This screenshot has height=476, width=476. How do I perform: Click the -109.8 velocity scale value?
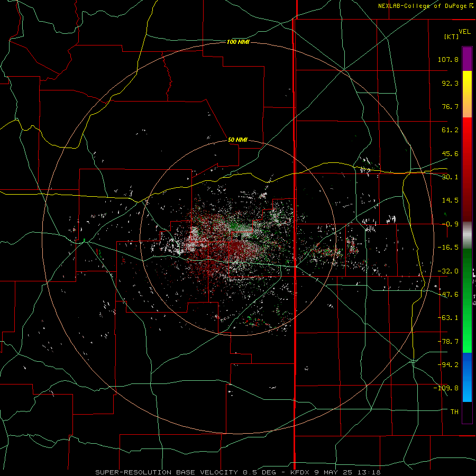click(x=446, y=388)
